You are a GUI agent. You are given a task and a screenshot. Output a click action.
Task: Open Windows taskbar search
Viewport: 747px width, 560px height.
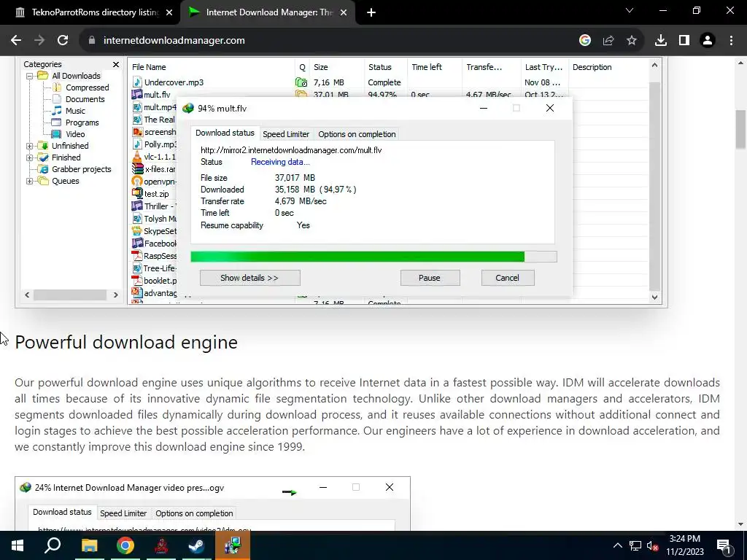[x=53, y=545]
